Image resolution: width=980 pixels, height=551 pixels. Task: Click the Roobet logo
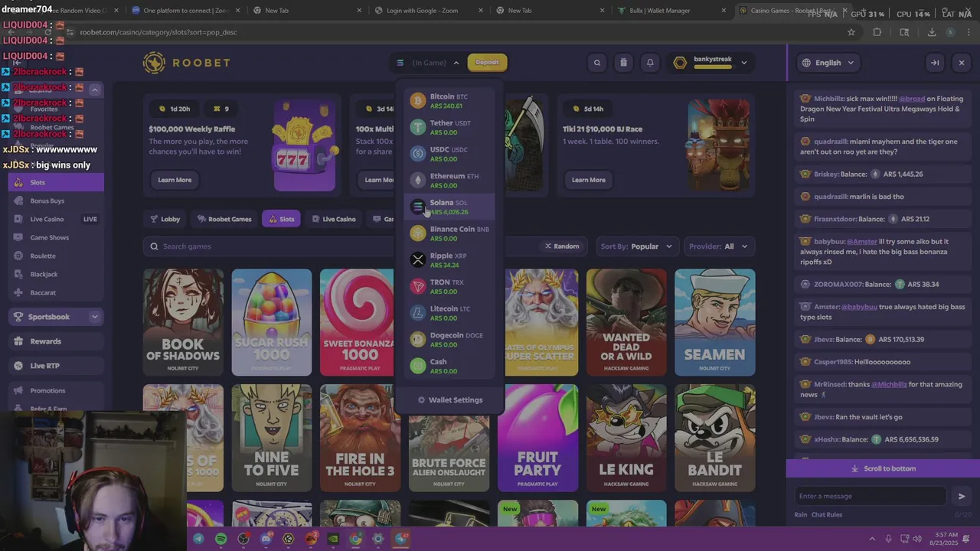tap(186, 63)
